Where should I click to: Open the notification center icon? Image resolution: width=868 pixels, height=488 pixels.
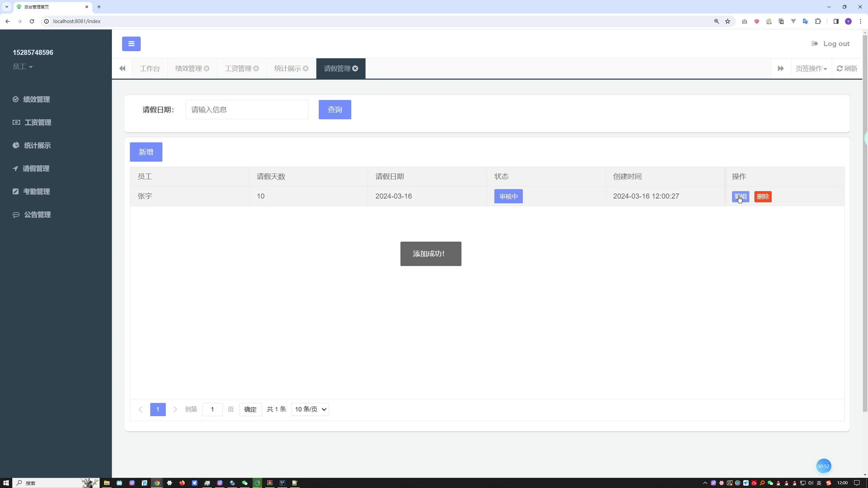click(x=857, y=483)
